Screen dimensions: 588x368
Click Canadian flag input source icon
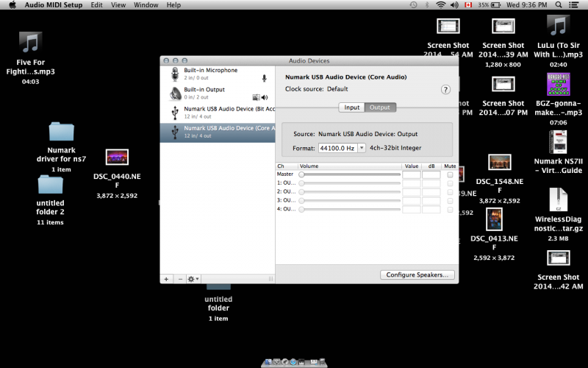point(468,5)
